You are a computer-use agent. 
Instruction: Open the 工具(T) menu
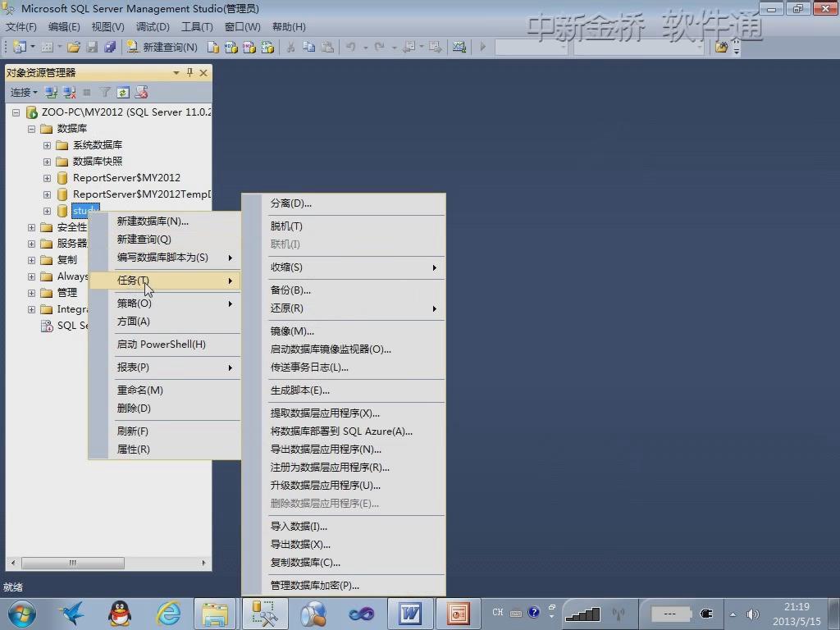(x=197, y=27)
